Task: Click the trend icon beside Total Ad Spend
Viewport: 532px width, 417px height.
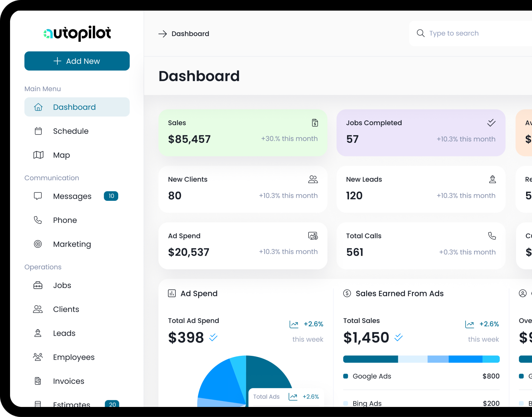Action: tap(294, 324)
